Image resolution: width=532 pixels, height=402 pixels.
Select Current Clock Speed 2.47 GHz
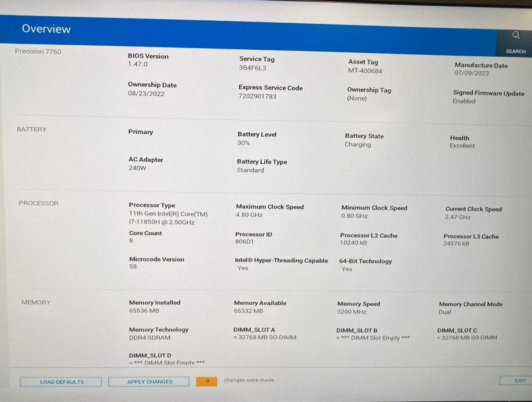(x=458, y=217)
